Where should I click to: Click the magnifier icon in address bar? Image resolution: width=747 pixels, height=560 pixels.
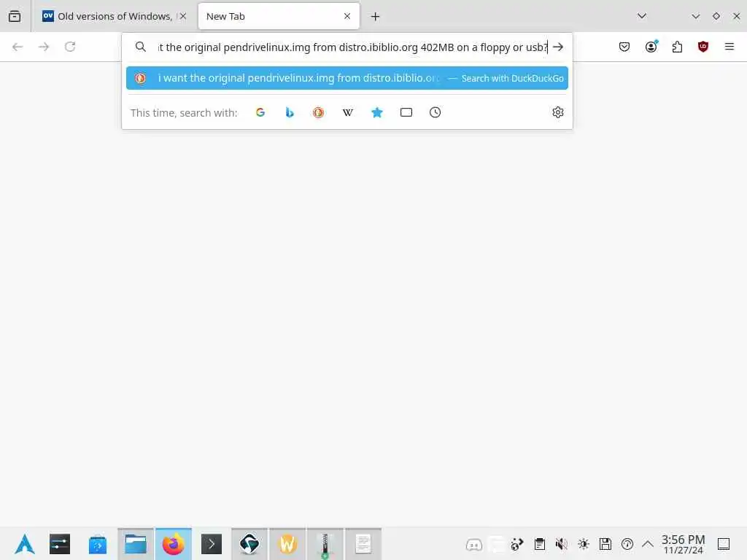click(141, 47)
